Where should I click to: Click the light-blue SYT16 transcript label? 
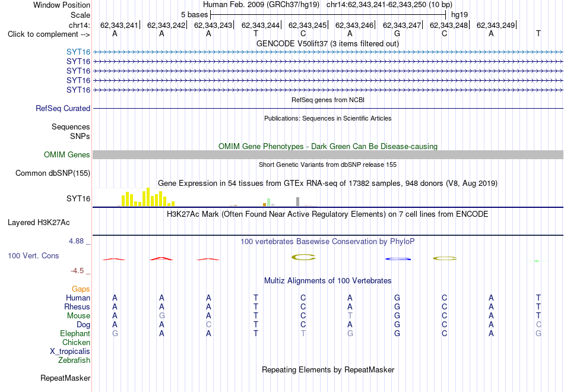click(x=78, y=52)
